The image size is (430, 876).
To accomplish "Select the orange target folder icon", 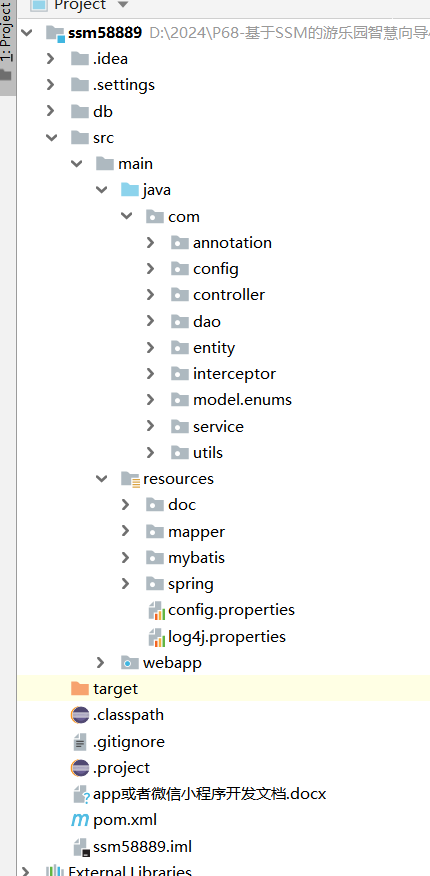I will tap(80, 689).
